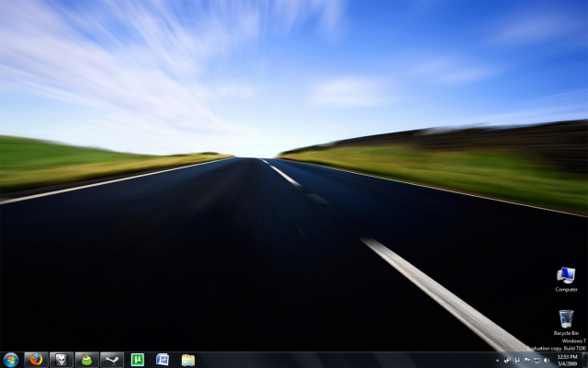Open uTorrent from the taskbar
Screen dimensions: 588x368
pyautogui.click(x=138, y=360)
